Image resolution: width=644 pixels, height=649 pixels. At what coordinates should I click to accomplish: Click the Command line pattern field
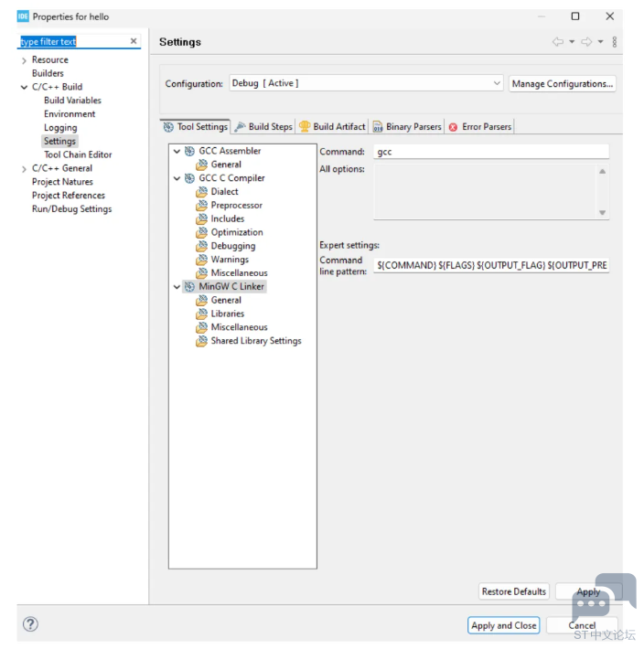pos(491,265)
